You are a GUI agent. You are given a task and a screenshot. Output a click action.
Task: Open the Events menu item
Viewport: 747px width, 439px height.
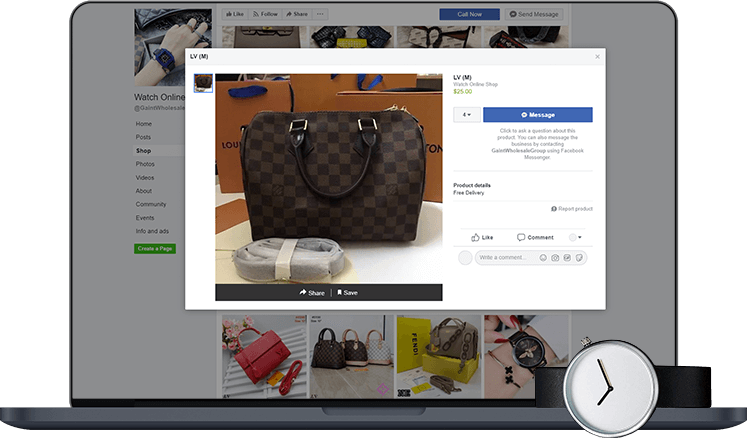coord(145,218)
